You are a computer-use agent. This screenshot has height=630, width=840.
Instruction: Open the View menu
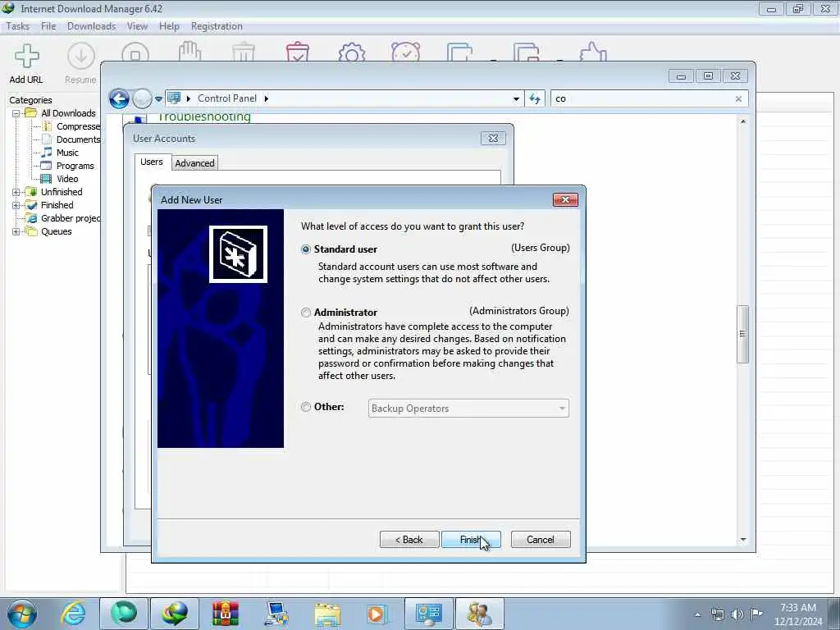click(137, 26)
